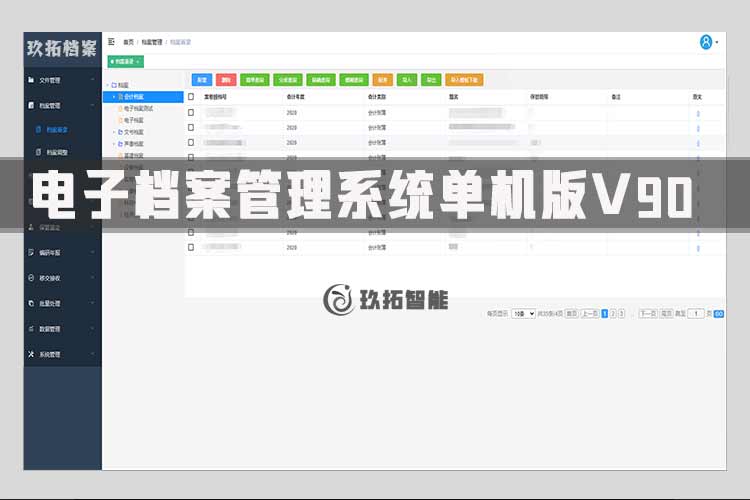Click the blue GO button in pagination
The width and height of the screenshot is (750, 500).
[x=718, y=314]
